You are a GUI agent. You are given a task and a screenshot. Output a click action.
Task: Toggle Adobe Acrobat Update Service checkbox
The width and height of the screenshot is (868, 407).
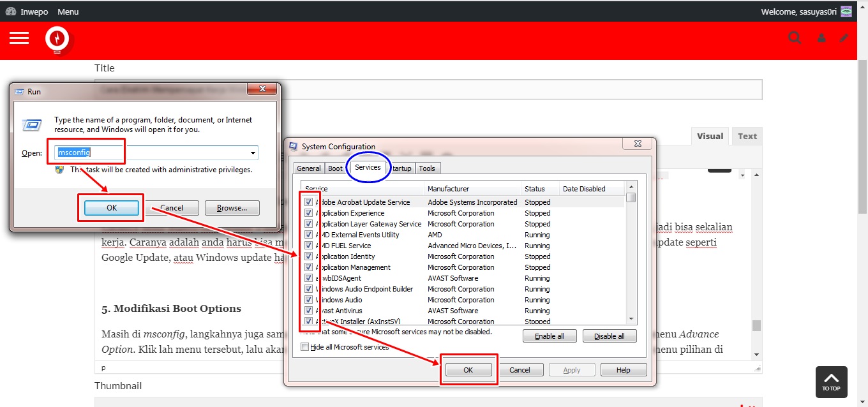[309, 202]
